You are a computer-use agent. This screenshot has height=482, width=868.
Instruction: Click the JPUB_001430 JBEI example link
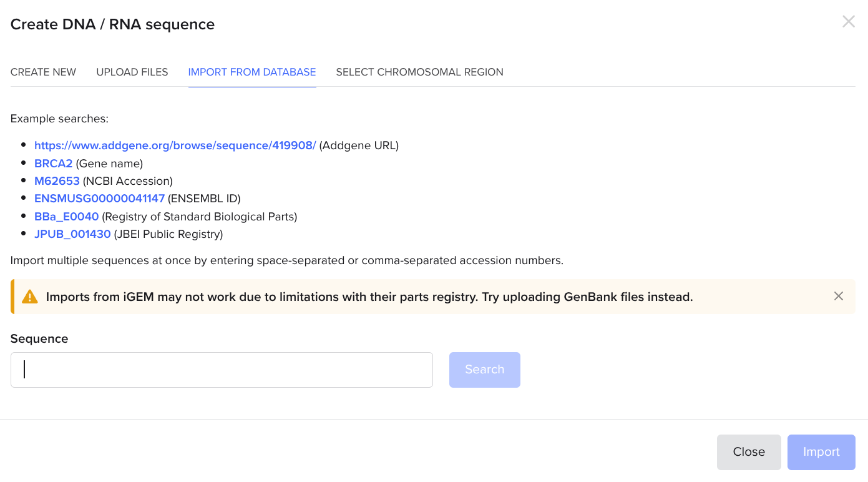click(72, 234)
